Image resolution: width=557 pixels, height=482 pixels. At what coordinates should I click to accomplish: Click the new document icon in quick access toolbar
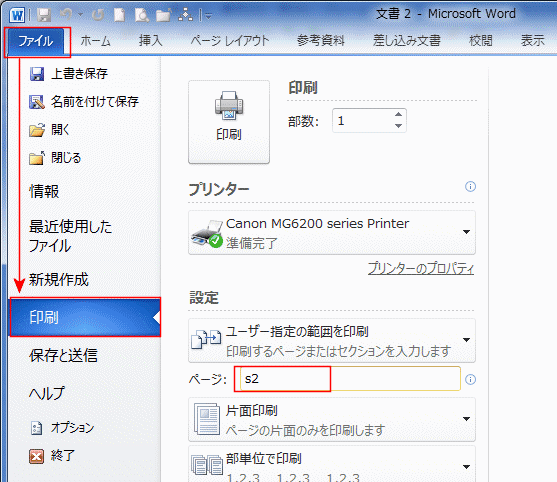tap(119, 15)
